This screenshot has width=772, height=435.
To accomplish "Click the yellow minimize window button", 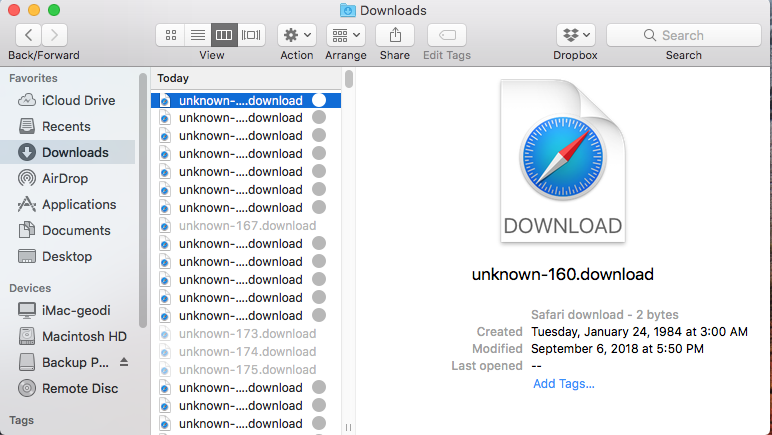I will (x=34, y=10).
